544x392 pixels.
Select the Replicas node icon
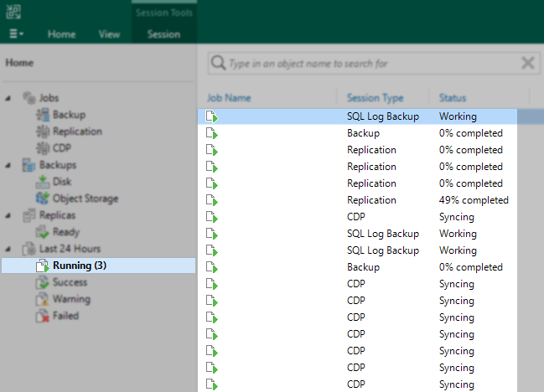pyautogui.click(x=29, y=215)
